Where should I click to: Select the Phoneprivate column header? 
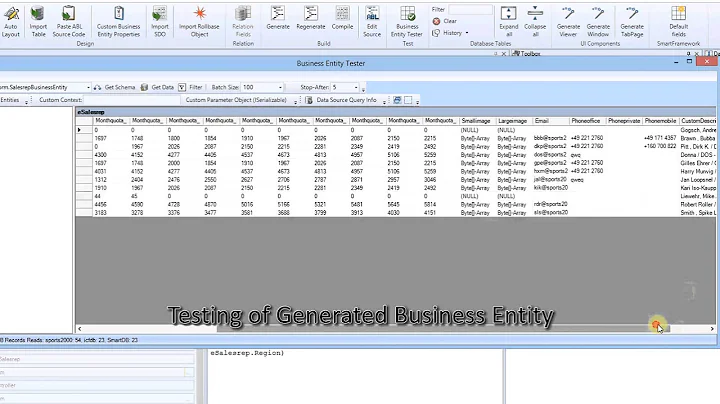pos(624,121)
